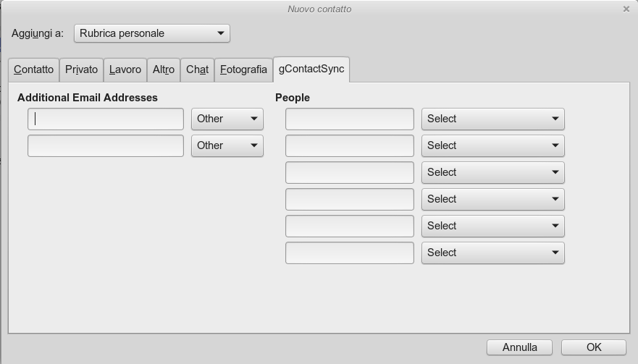
Task: Click the first People name field
Action: (x=350, y=119)
